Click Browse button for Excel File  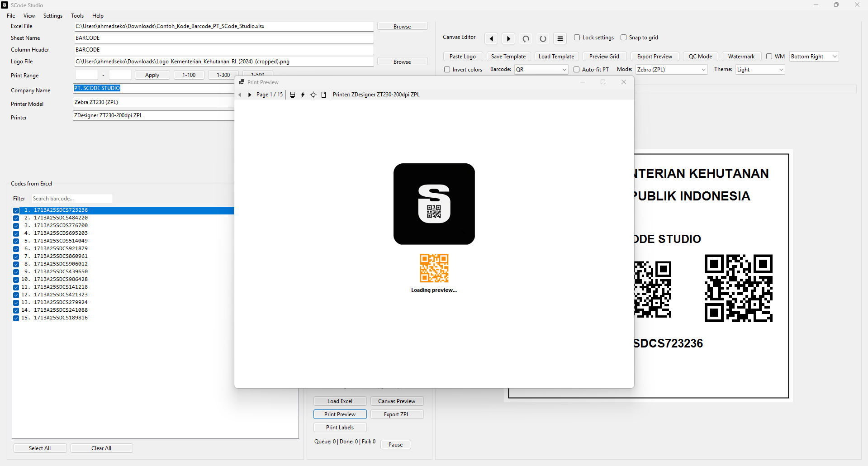click(402, 27)
